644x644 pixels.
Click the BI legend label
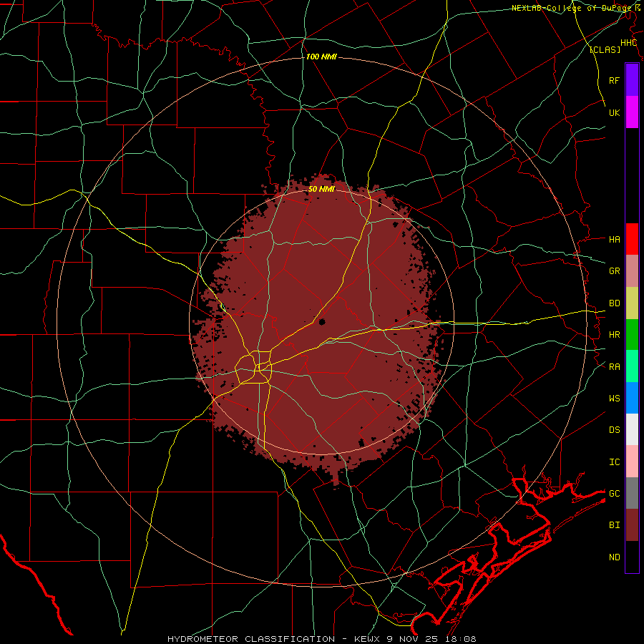[x=614, y=525]
